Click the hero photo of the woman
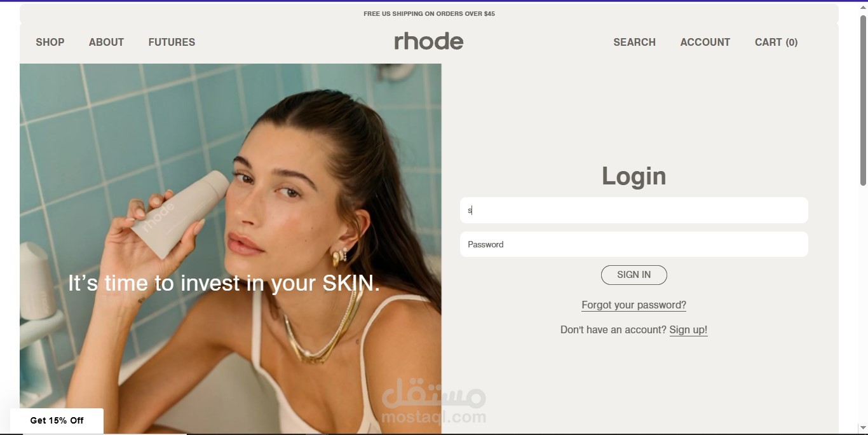Screen dimensions: 868x435 pos(231,249)
